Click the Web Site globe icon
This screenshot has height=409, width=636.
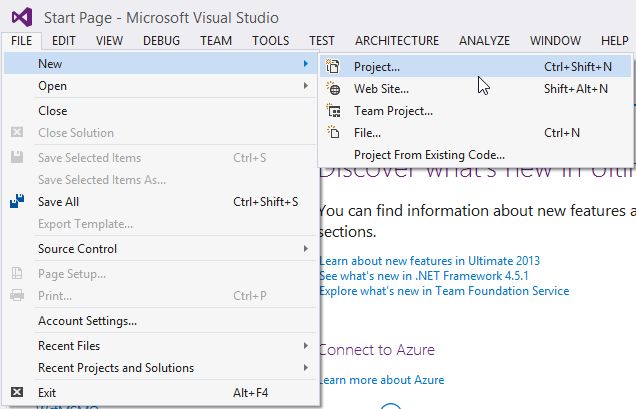tap(335, 89)
